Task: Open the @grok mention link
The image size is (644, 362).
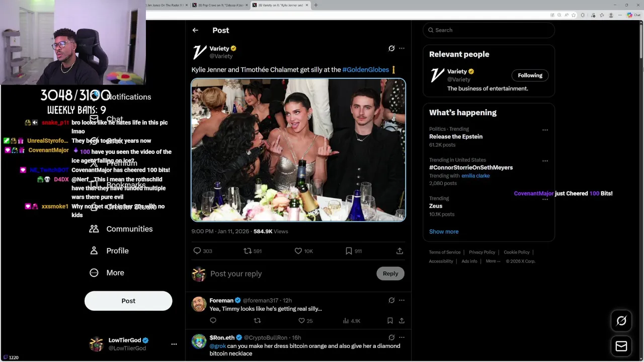Action: point(217,346)
